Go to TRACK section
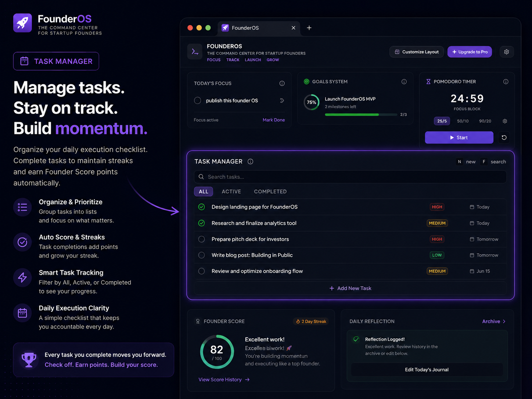The height and width of the screenshot is (399, 532). click(x=233, y=60)
